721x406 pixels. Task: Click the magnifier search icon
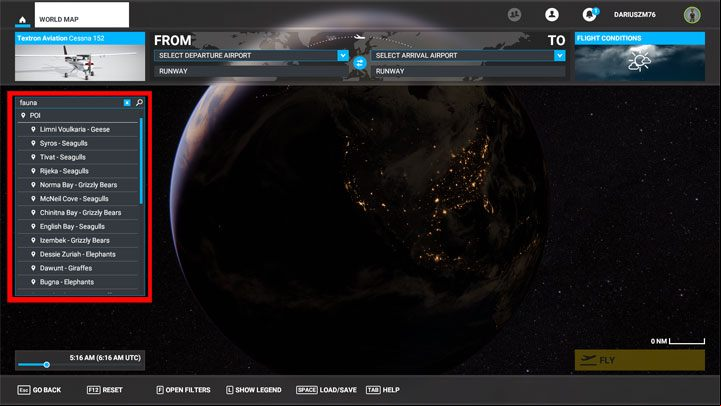[x=139, y=103]
